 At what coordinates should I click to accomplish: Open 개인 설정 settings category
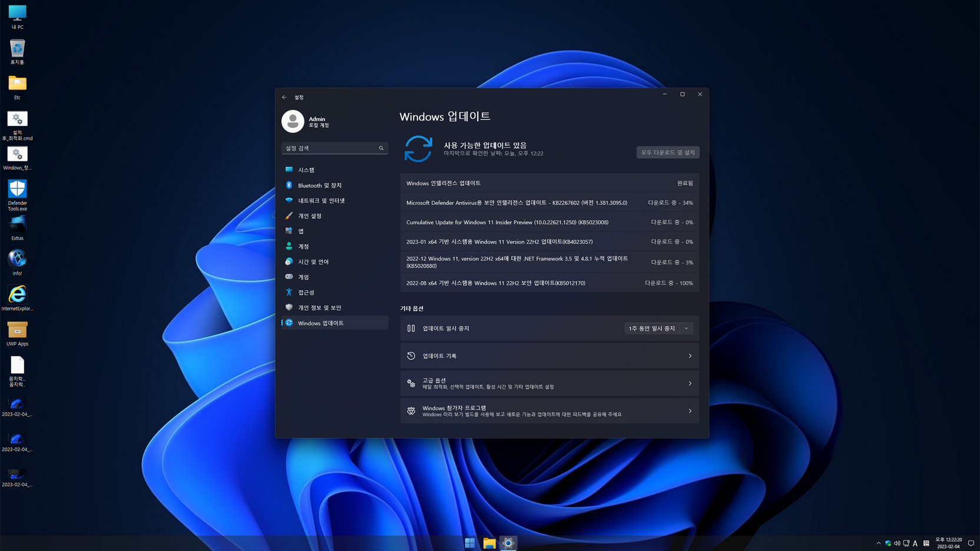[x=335, y=216]
